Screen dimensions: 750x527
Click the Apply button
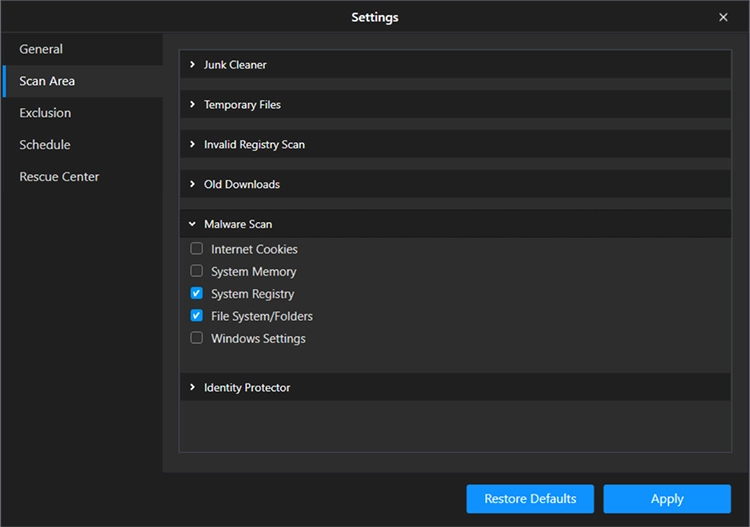pos(667,499)
